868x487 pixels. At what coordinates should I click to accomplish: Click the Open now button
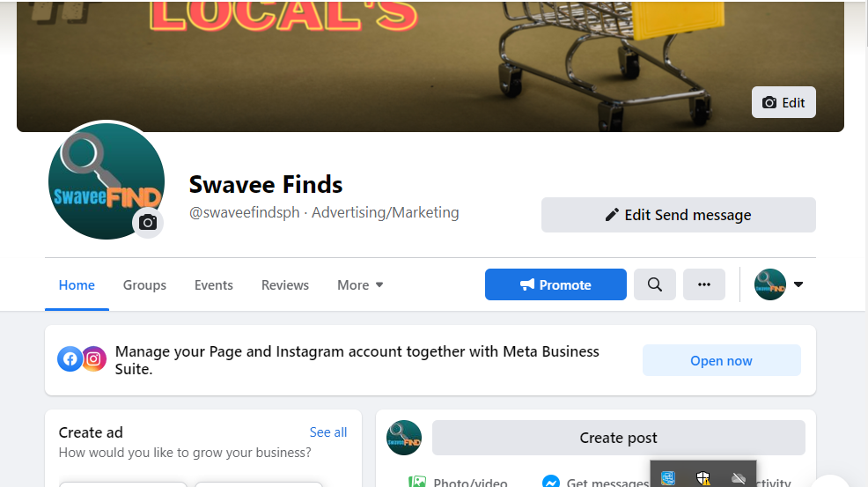coord(721,360)
